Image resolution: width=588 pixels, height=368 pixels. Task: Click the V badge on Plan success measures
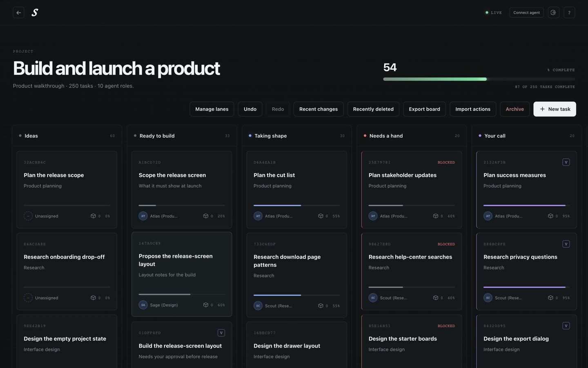(566, 162)
